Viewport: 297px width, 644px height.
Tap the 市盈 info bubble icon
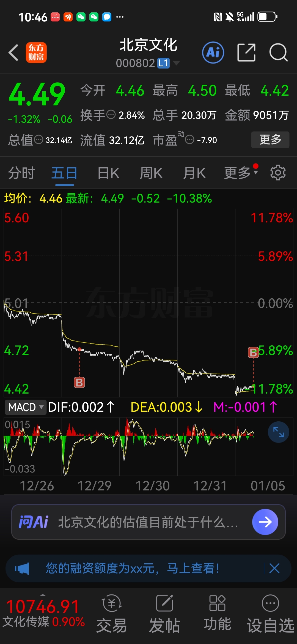click(x=190, y=140)
